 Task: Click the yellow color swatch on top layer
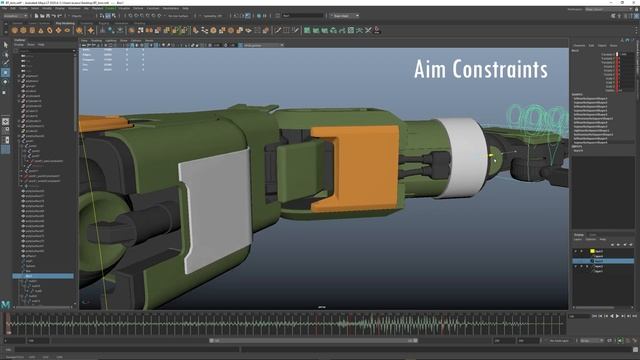coord(592,251)
